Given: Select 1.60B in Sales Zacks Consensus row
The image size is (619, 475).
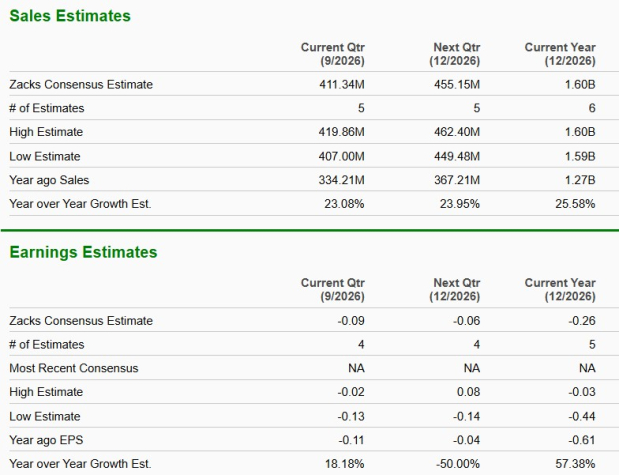Looking at the screenshot, I should pos(580,84).
